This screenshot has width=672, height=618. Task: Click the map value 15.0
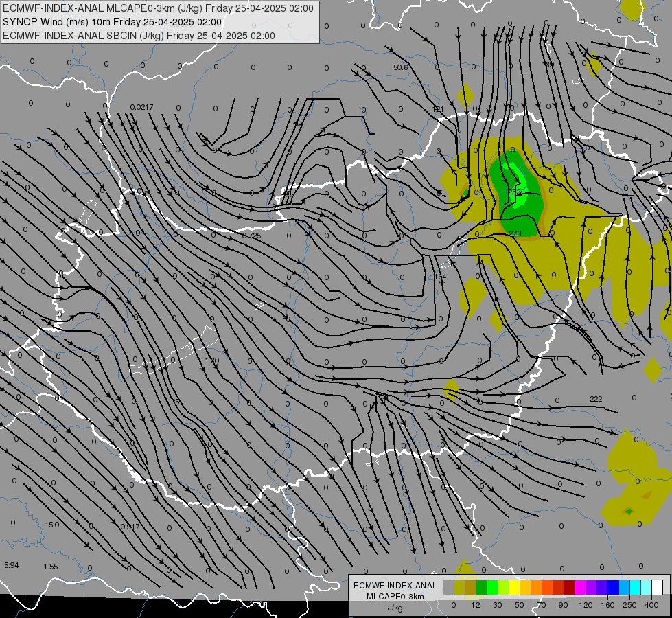pos(52,525)
